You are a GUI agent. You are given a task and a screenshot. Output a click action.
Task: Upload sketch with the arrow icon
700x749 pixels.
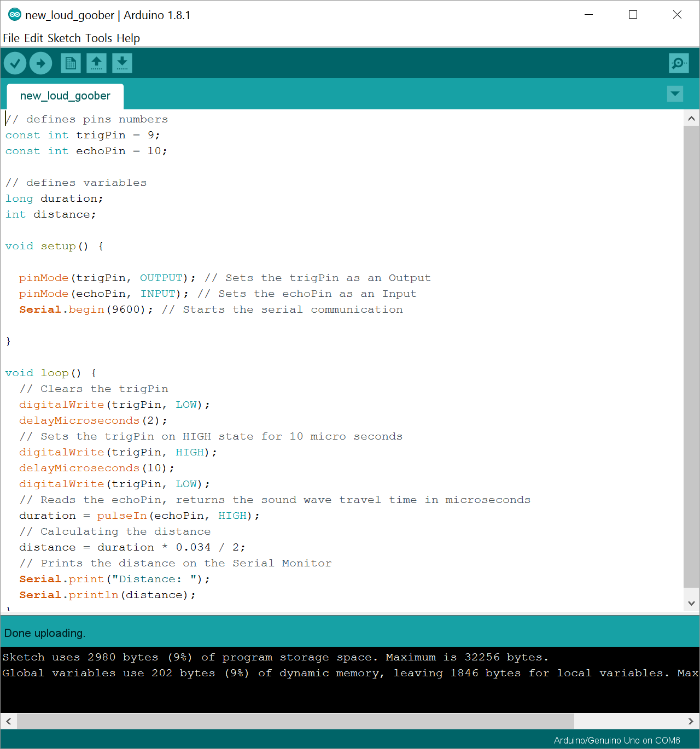point(40,63)
